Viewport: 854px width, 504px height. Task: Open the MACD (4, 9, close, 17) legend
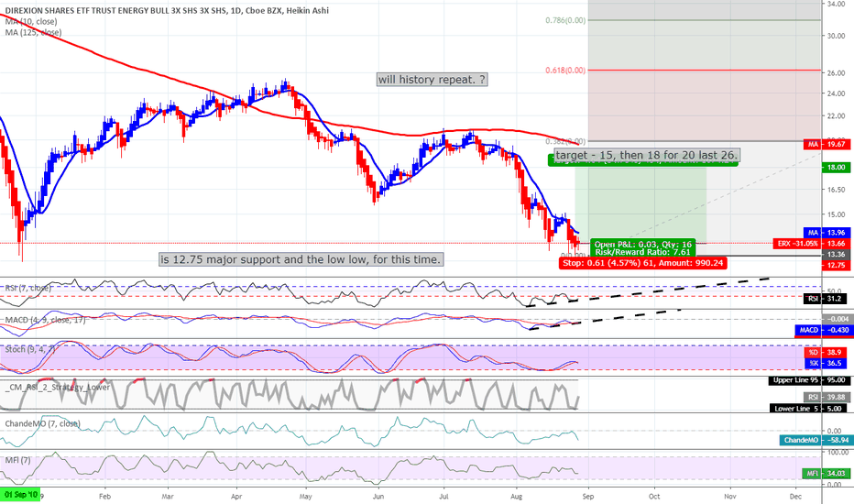45,319
